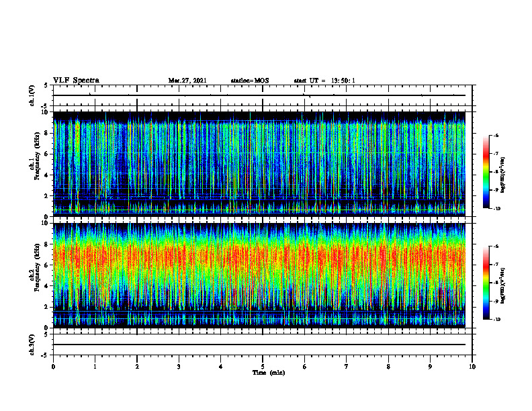Image resolution: width=532 pixels, height=411 pixels.
Task: Click the "-6" label on lower color scale
Action: click(496, 246)
